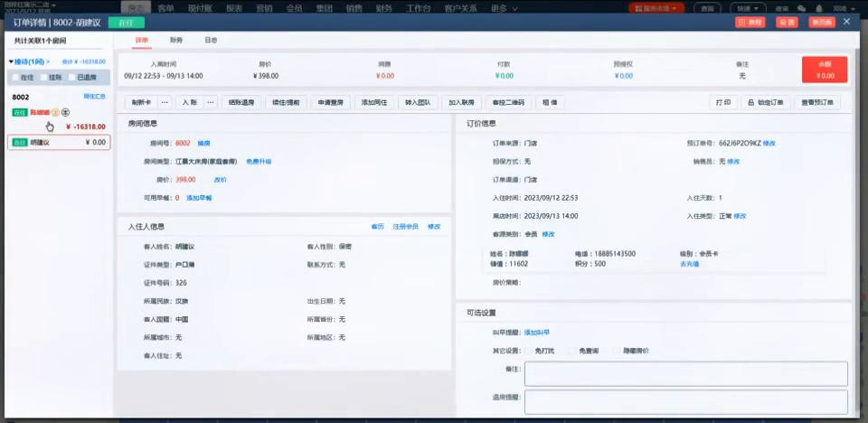Open the 报表 top menu item
Screen dimensions: 868x423
click(x=234, y=8)
